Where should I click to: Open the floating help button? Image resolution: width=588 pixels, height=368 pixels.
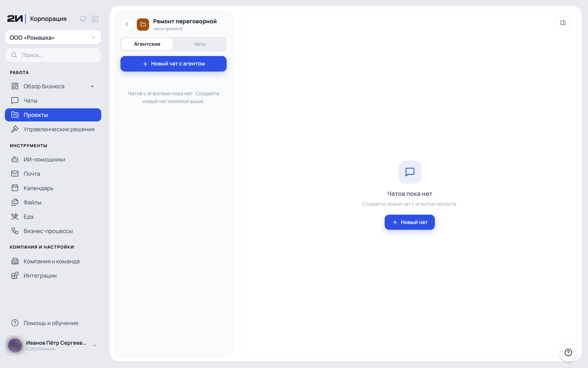tap(568, 352)
